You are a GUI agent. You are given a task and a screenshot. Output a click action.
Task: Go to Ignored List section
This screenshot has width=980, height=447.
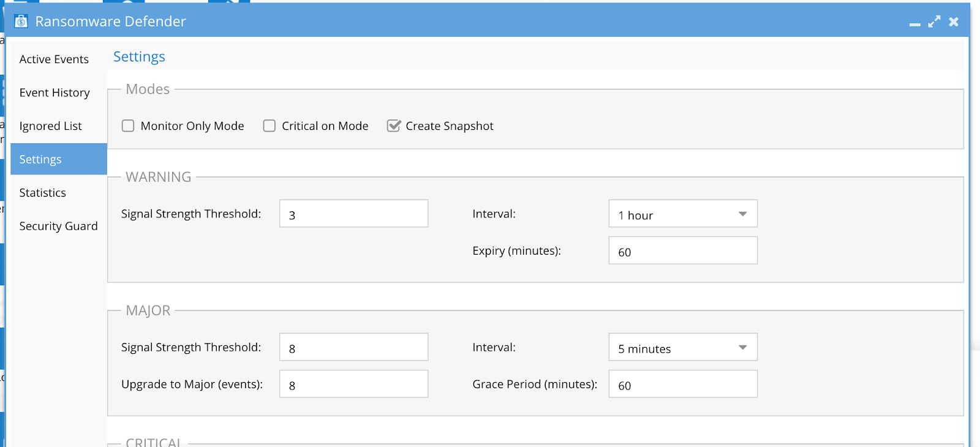point(59,126)
